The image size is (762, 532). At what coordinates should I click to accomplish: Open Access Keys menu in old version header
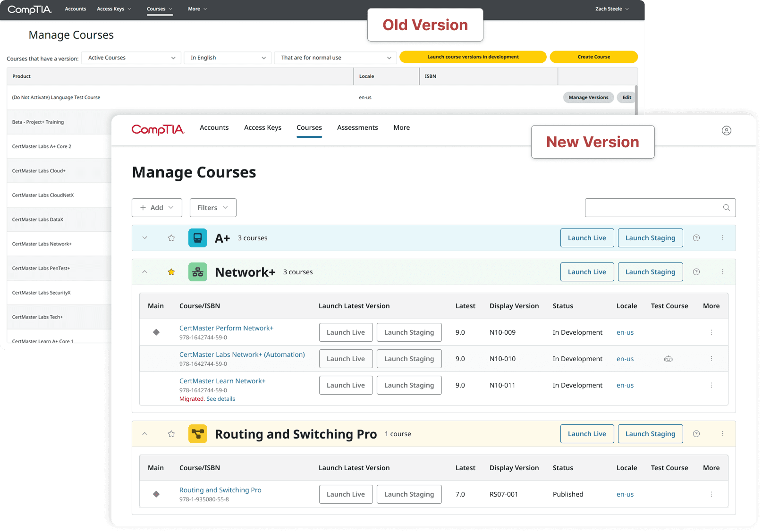pyautogui.click(x=114, y=9)
